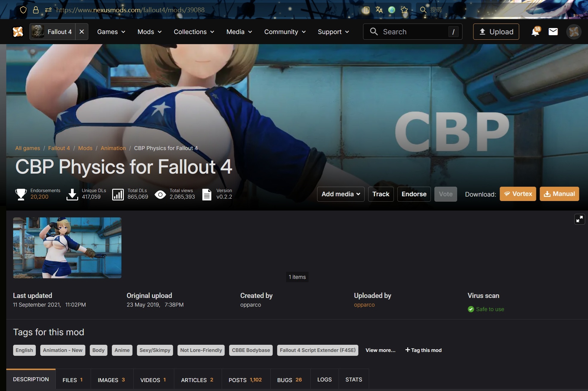Focus the site Search field

pyautogui.click(x=413, y=32)
